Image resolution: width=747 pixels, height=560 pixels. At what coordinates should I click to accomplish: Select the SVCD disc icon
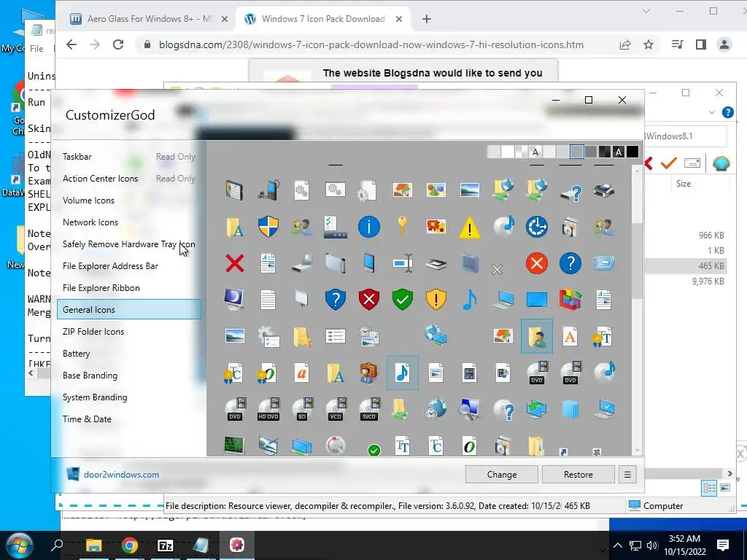[x=368, y=410]
